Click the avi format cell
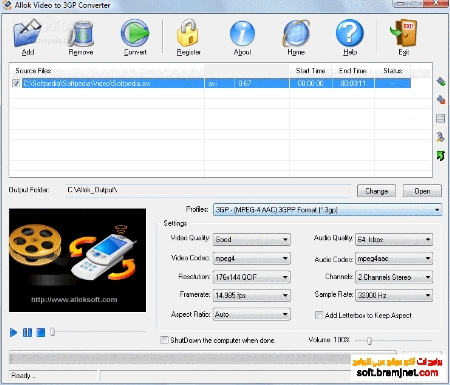 click(x=219, y=83)
